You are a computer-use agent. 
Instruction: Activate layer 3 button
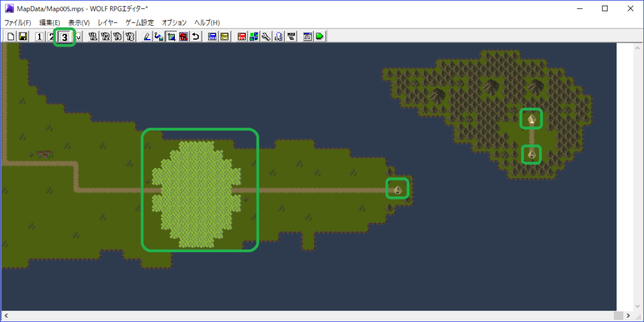click(64, 37)
